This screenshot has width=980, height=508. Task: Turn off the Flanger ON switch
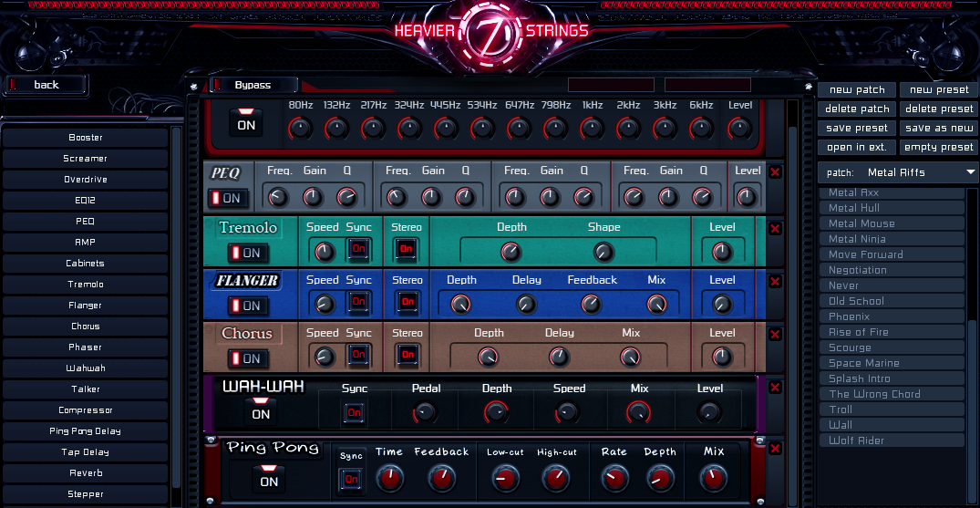247,306
